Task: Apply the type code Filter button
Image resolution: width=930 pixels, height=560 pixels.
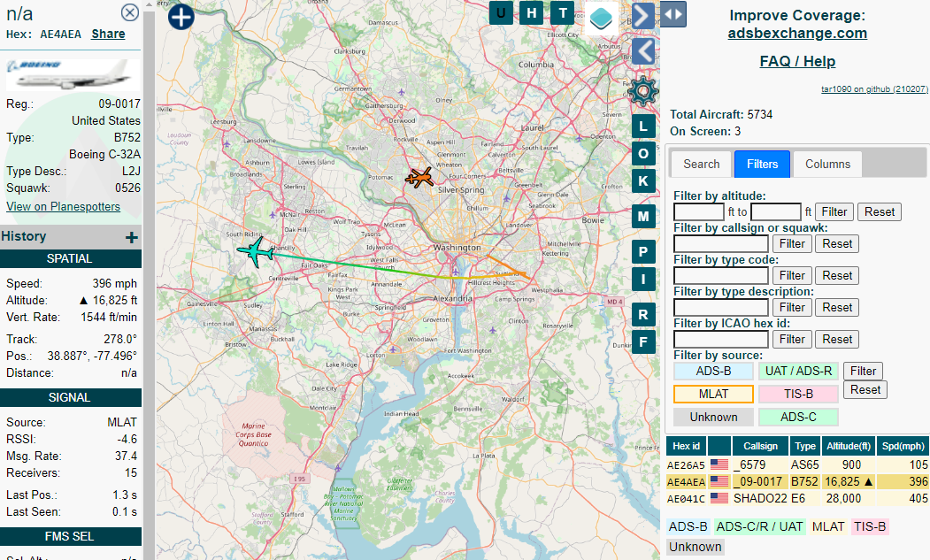Action: 792,276
